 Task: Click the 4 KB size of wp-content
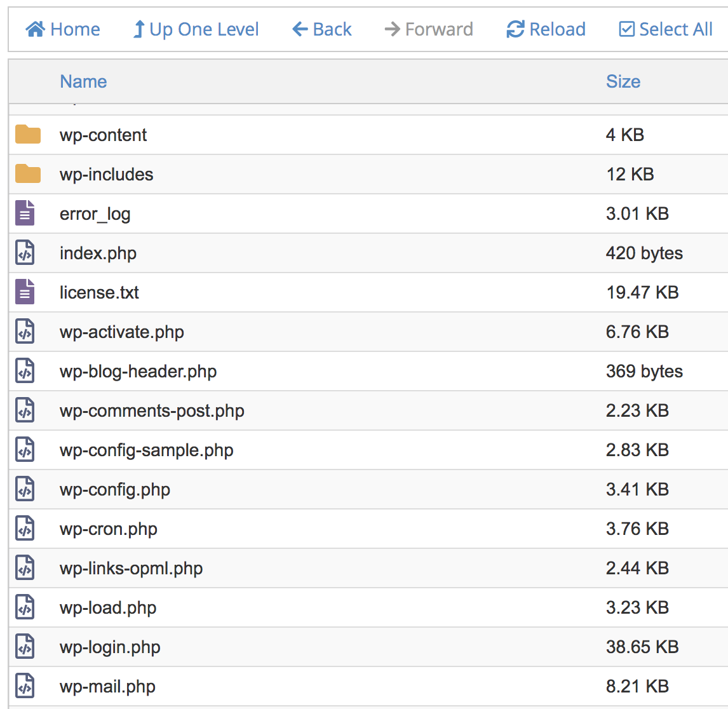tap(625, 135)
